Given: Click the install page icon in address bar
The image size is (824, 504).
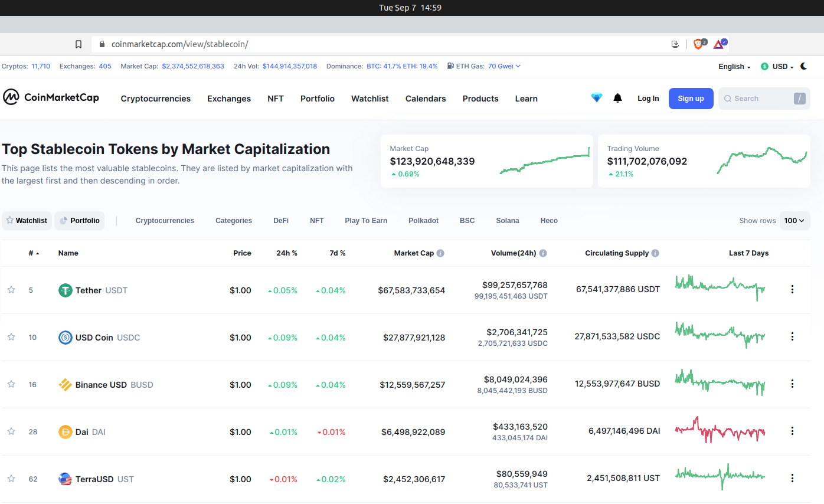Looking at the screenshot, I should tap(675, 44).
